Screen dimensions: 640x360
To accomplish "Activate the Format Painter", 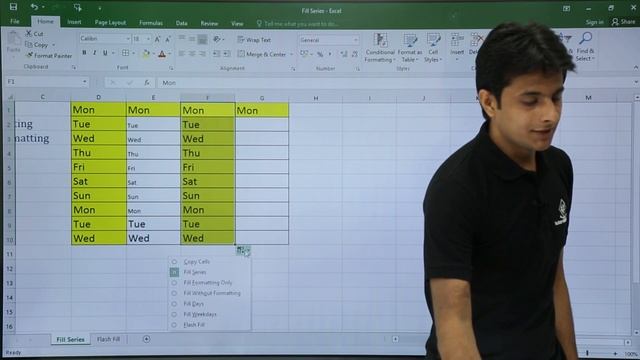I will click(x=49, y=56).
